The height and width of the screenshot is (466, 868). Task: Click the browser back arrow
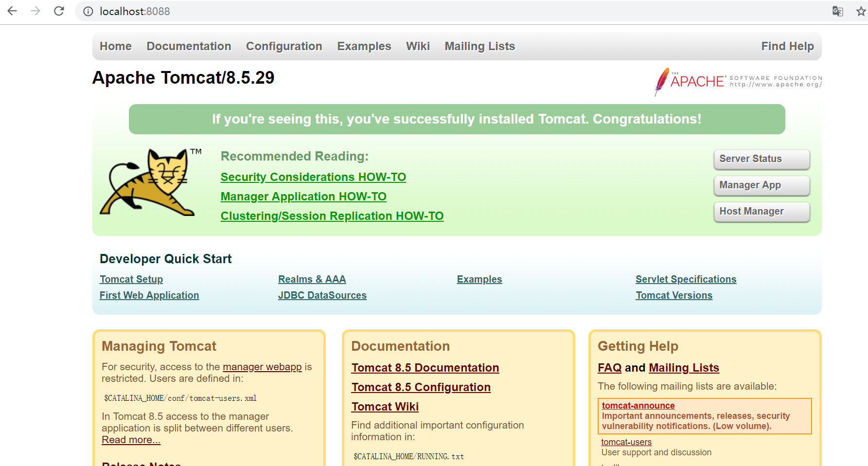click(12, 11)
